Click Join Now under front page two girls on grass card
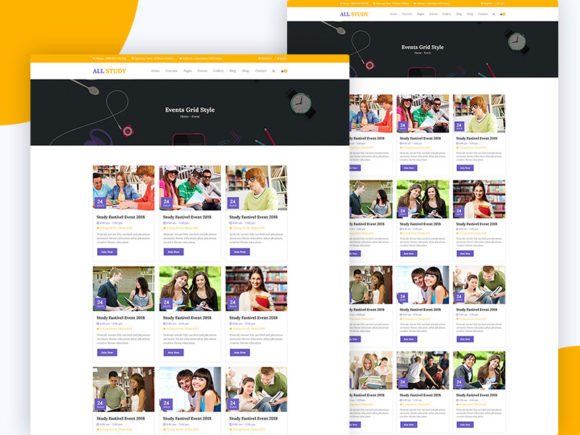 [173, 353]
